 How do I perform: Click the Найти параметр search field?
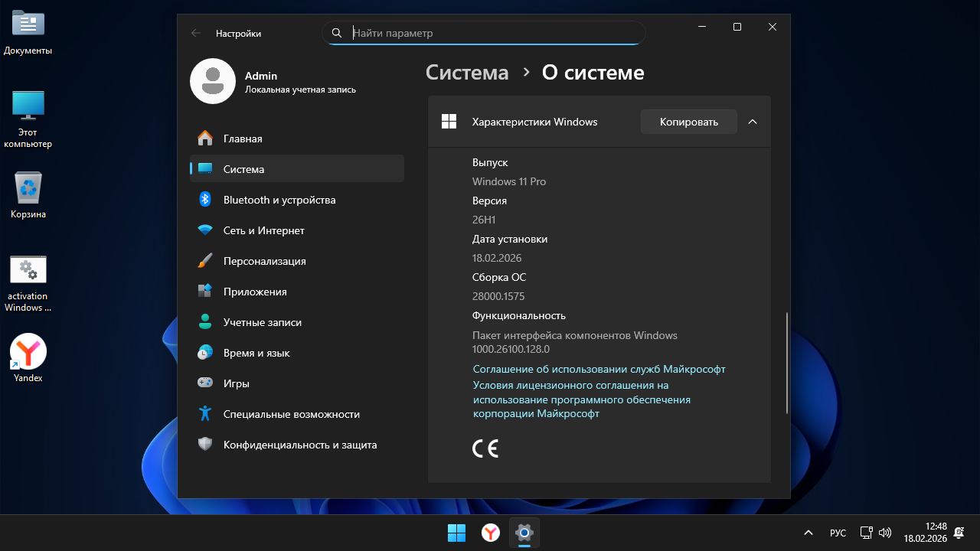click(490, 33)
